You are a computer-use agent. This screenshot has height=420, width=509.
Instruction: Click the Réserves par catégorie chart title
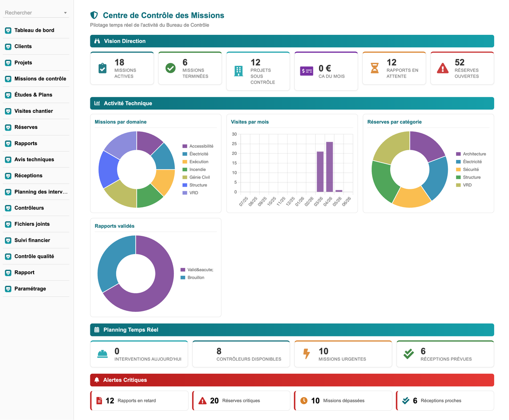click(394, 122)
